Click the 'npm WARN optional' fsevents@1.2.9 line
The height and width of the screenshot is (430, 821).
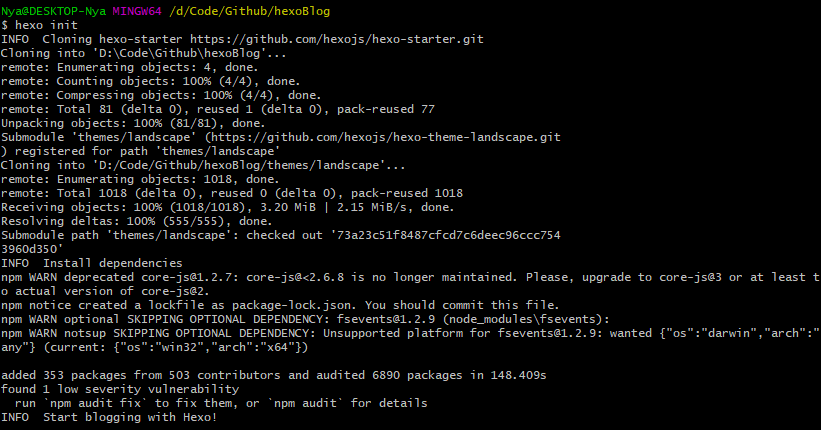(240, 319)
